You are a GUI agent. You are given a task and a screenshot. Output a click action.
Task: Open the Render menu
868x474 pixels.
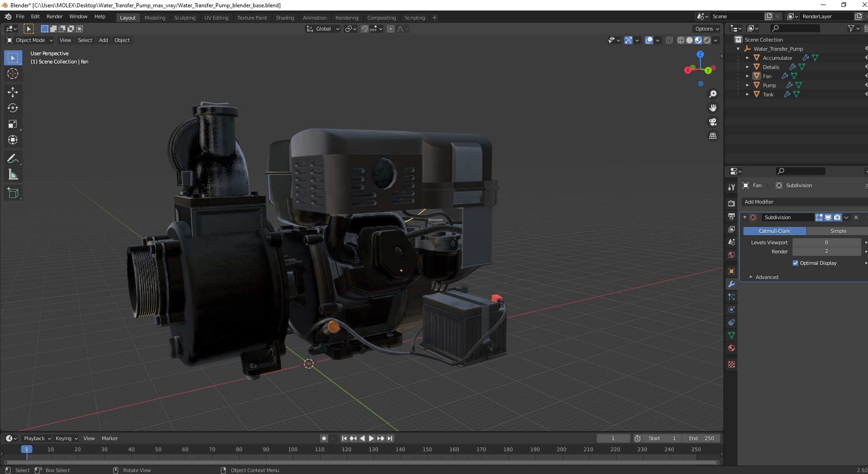pyautogui.click(x=54, y=16)
